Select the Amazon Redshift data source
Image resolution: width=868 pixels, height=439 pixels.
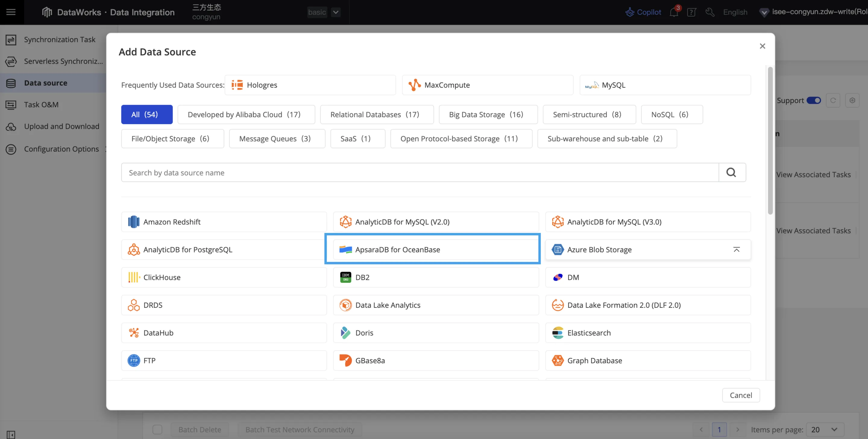pos(224,222)
